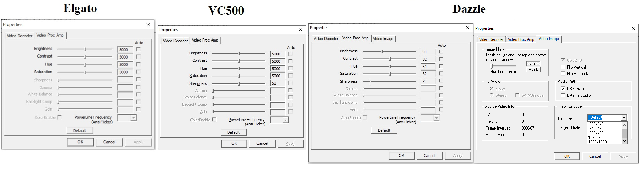Viewport: 644px width, 176px height.
Task: Switch to Video Decoder tab in Elgato window
Action: click(19, 36)
